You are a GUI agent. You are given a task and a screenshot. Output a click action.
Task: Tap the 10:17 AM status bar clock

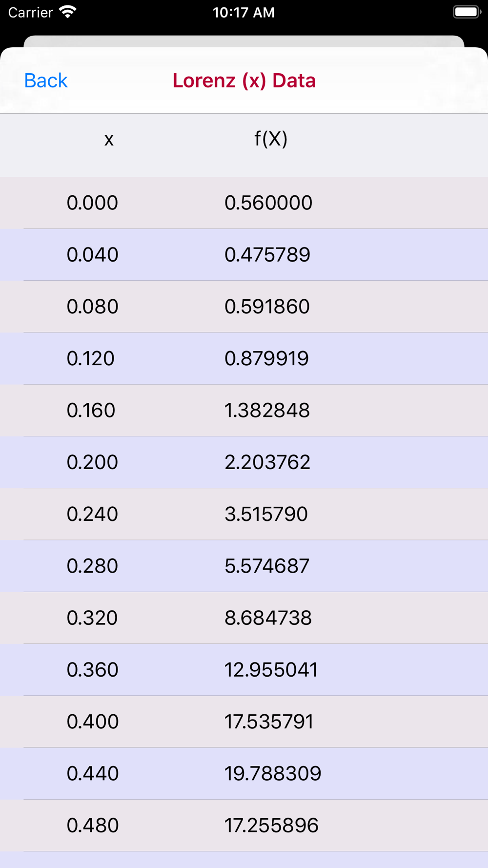coord(244,12)
